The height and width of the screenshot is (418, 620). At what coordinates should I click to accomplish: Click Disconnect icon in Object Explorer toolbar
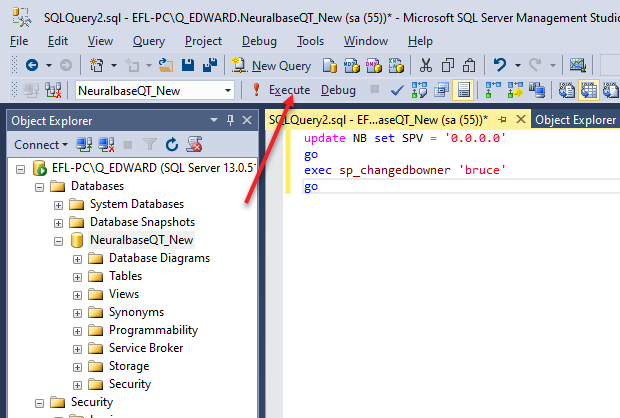click(x=106, y=145)
